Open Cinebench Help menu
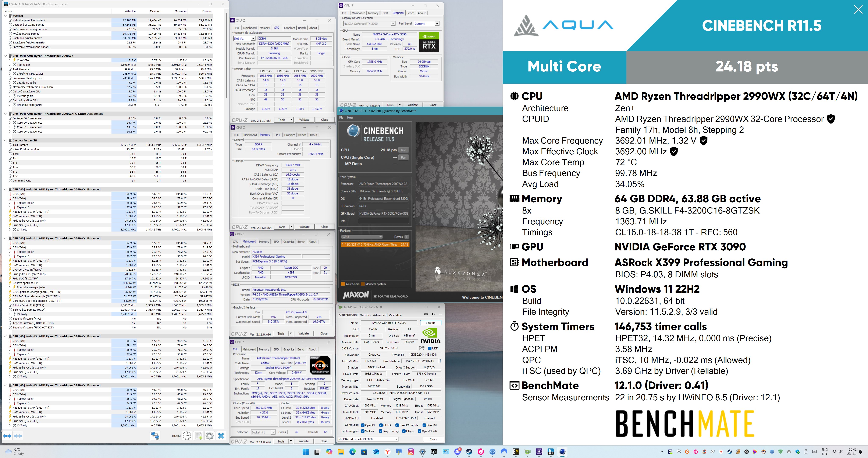The image size is (868, 458). click(x=350, y=118)
